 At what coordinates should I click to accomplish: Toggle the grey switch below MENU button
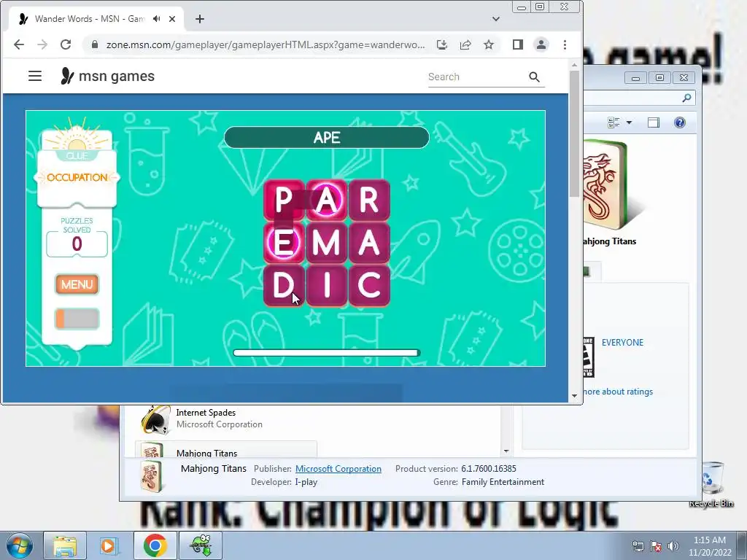click(x=77, y=319)
